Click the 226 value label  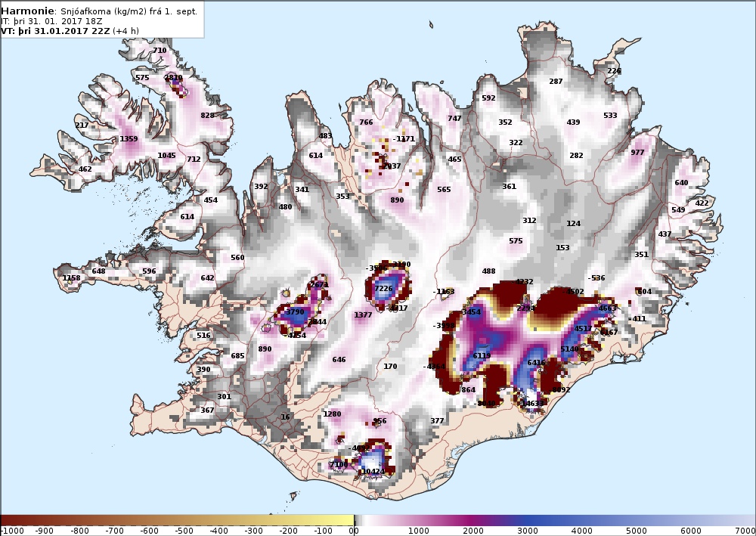(x=614, y=71)
